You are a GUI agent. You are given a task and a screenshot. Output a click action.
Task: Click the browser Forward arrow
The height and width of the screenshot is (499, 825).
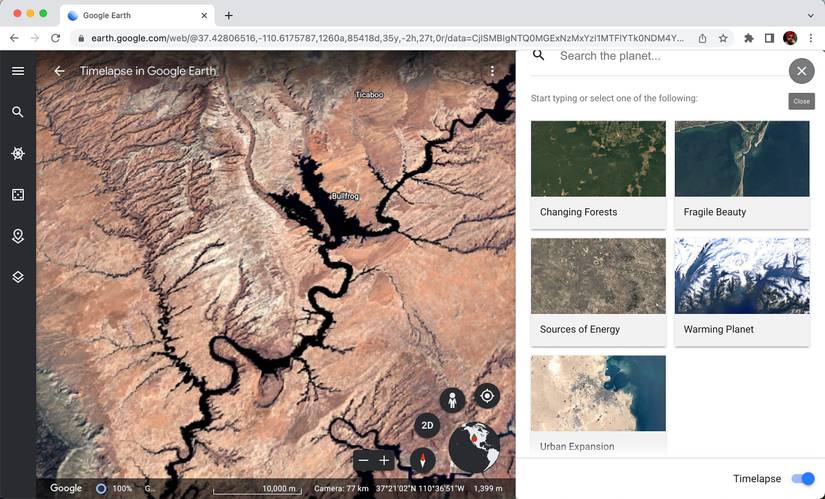click(35, 38)
